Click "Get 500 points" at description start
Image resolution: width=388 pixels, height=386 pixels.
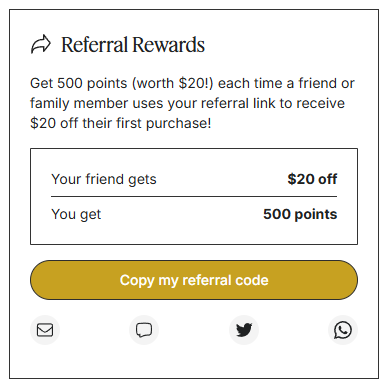[79, 83]
